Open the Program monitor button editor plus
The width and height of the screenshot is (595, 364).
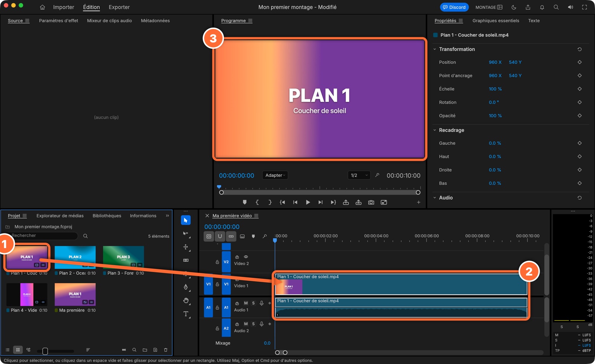pyautogui.click(x=418, y=202)
